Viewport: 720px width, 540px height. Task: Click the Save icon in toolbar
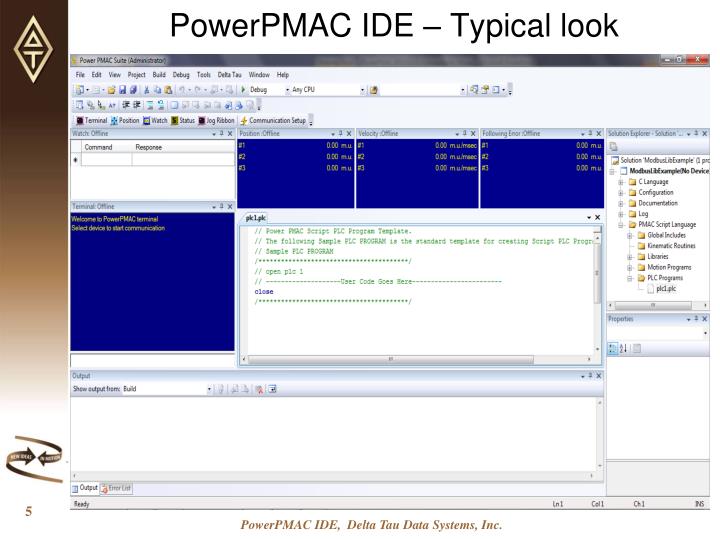point(122,90)
